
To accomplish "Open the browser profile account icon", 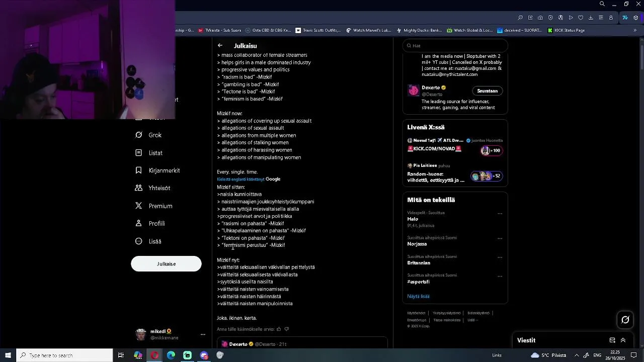I will click(x=611, y=18).
